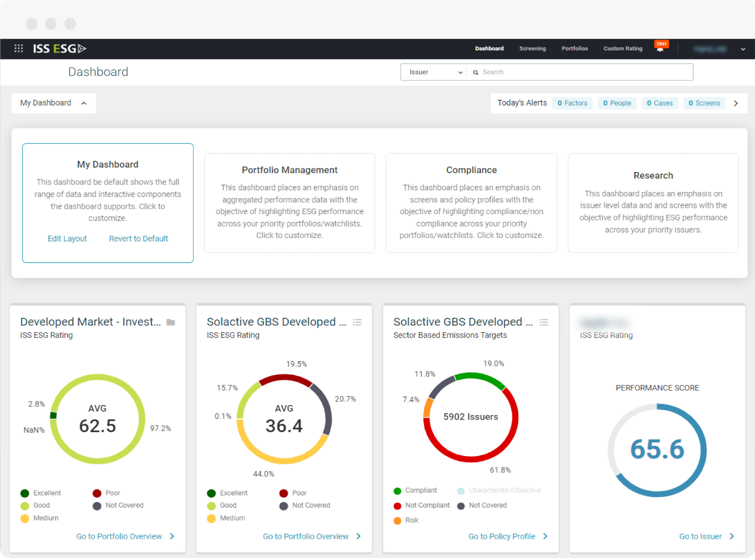755x560 pixels.
Task: Click the 44.0% Medium donut label
Action: click(x=263, y=474)
